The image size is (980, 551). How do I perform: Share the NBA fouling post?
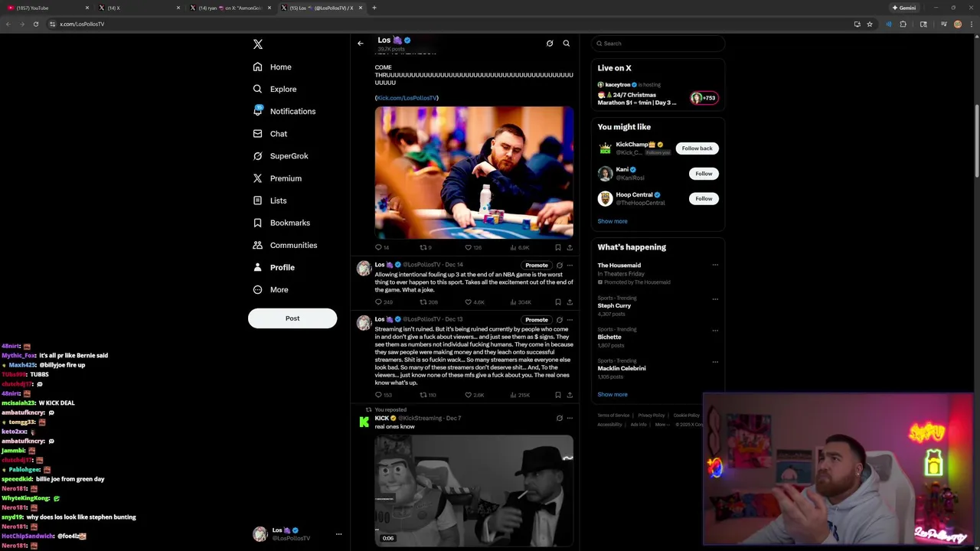coord(570,302)
